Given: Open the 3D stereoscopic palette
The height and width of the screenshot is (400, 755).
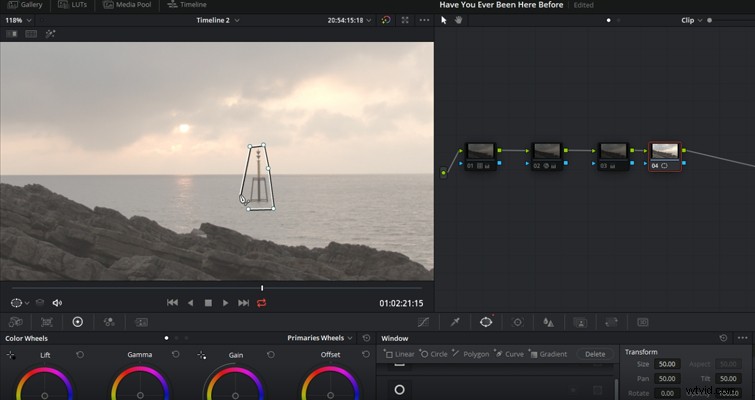Looking at the screenshot, I should pos(643,322).
